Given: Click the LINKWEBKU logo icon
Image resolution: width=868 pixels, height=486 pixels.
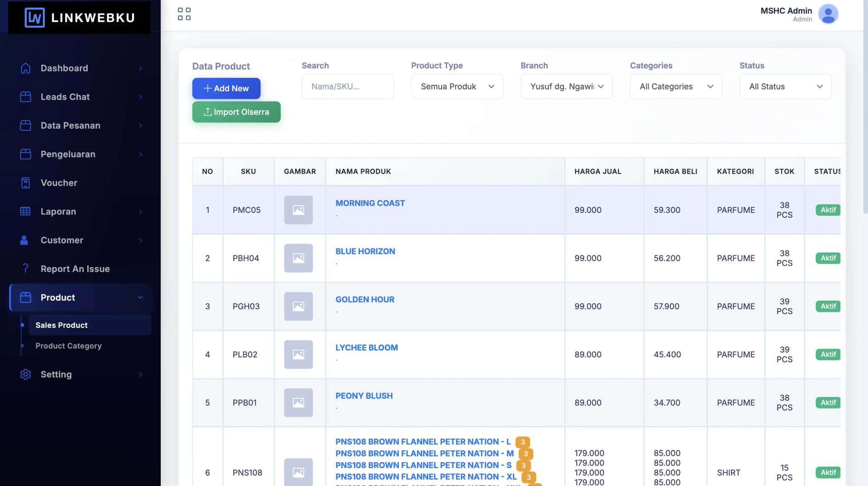Looking at the screenshot, I should [35, 18].
